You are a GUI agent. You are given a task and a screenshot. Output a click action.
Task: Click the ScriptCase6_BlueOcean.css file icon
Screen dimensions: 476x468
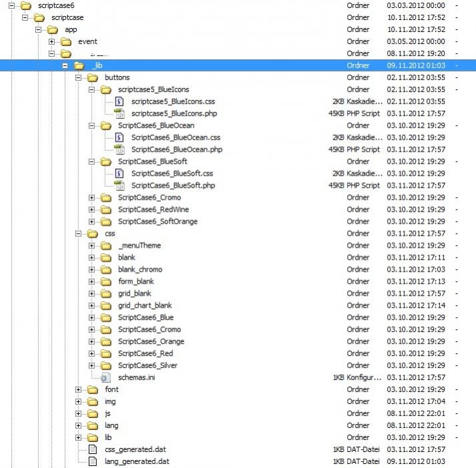(120, 138)
